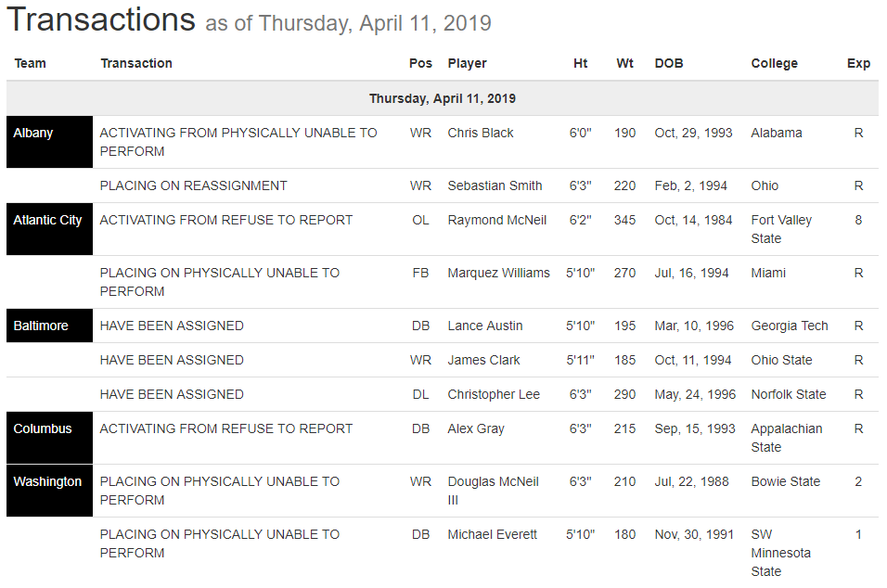Screen dimensions: 887x588
Task: Click player name Christopher Lee
Action: point(494,394)
